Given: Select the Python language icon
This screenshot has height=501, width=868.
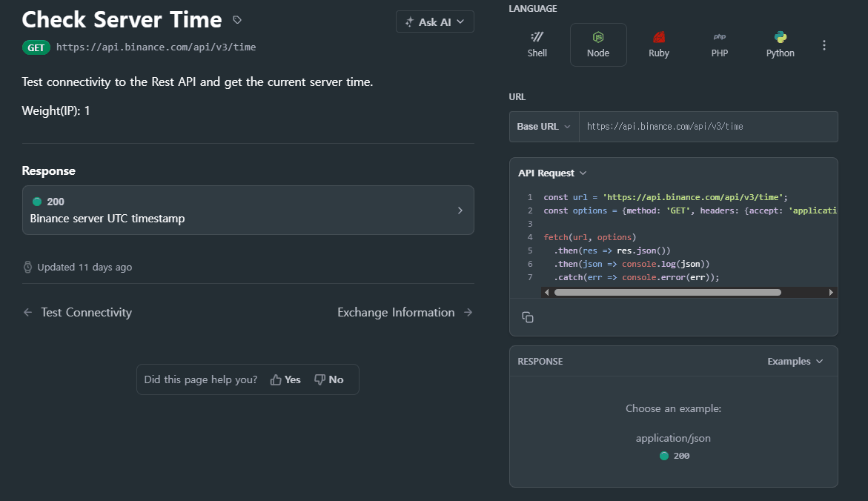Looking at the screenshot, I should 780,44.
